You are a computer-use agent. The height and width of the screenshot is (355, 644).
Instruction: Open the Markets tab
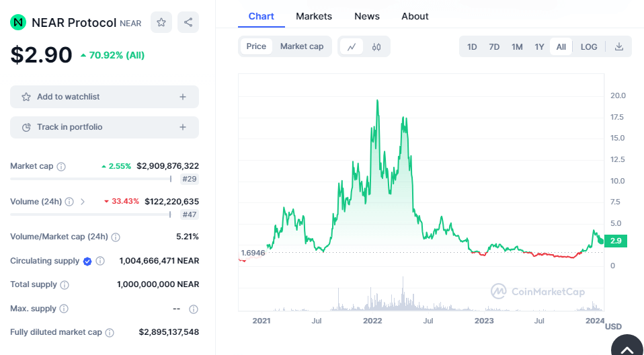click(314, 16)
